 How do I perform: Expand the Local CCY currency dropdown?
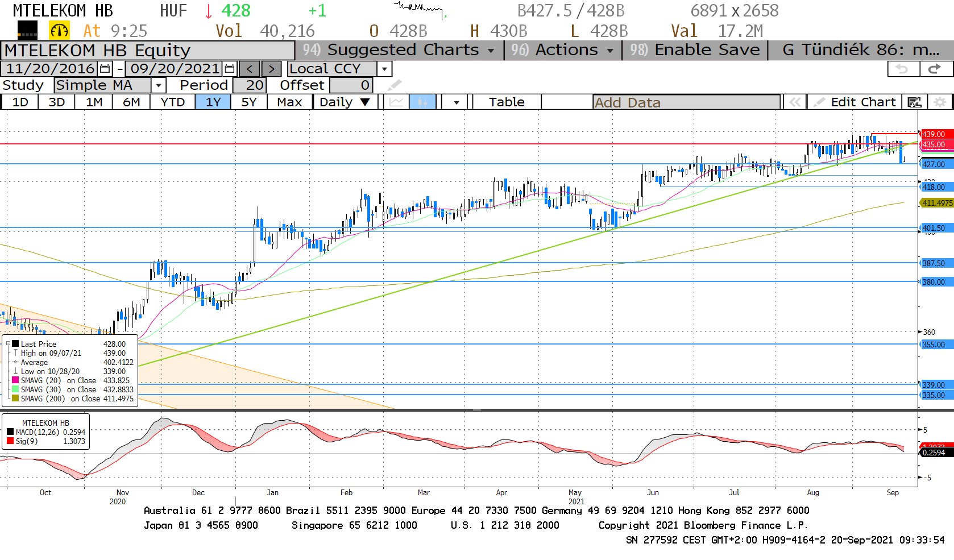point(385,69)
